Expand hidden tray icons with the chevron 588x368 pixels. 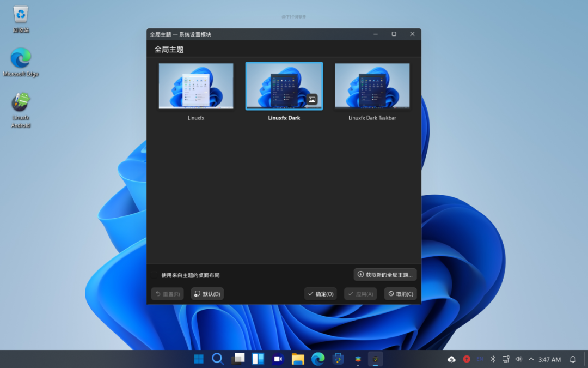coord(530,359)
